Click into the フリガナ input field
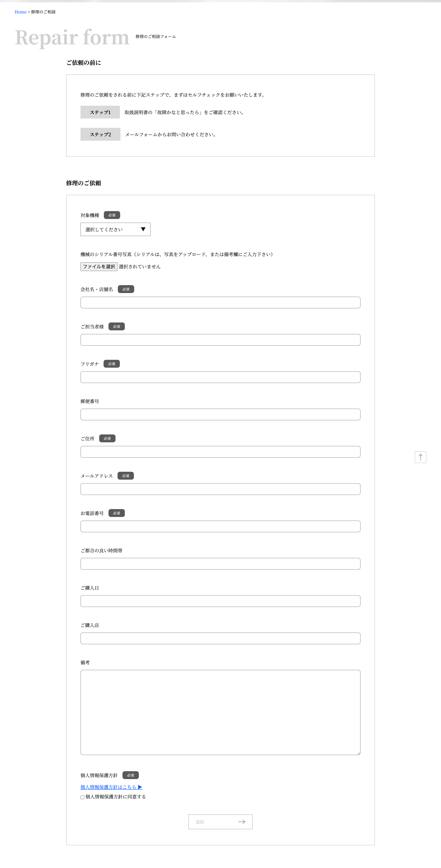The image size is (441, 868). [220, 377]
